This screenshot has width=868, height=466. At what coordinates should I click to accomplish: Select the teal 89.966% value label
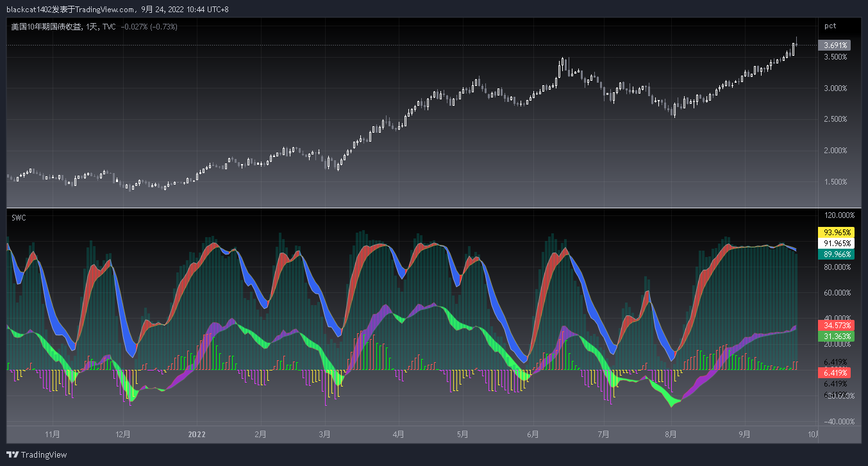tap(837, 254)
